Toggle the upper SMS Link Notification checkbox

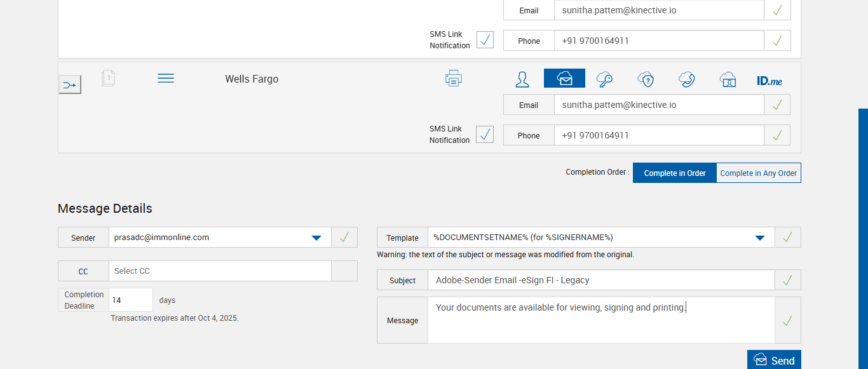pos(485,40)
